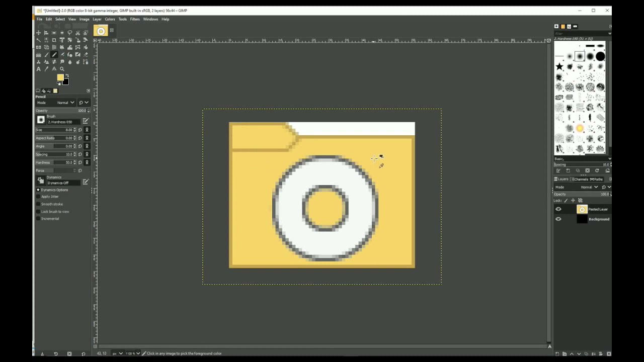644x362 pixels.
Task: Select the Pencil tool
Action: point(54,54)
